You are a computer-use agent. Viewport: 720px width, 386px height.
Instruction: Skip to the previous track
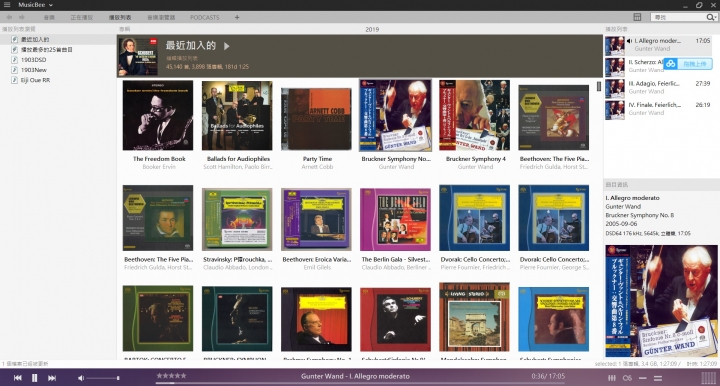point(17,378)
